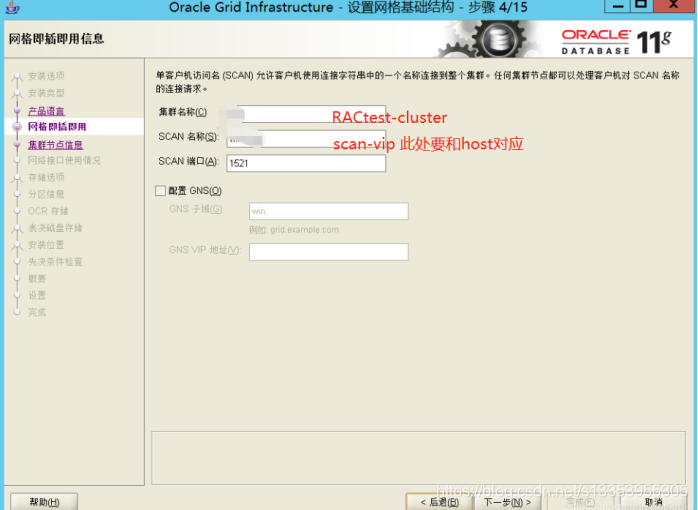Screen dimensions: 698x510
Task: Click the 表决磁盘存储 step
Action: click(x=55, y=228)
